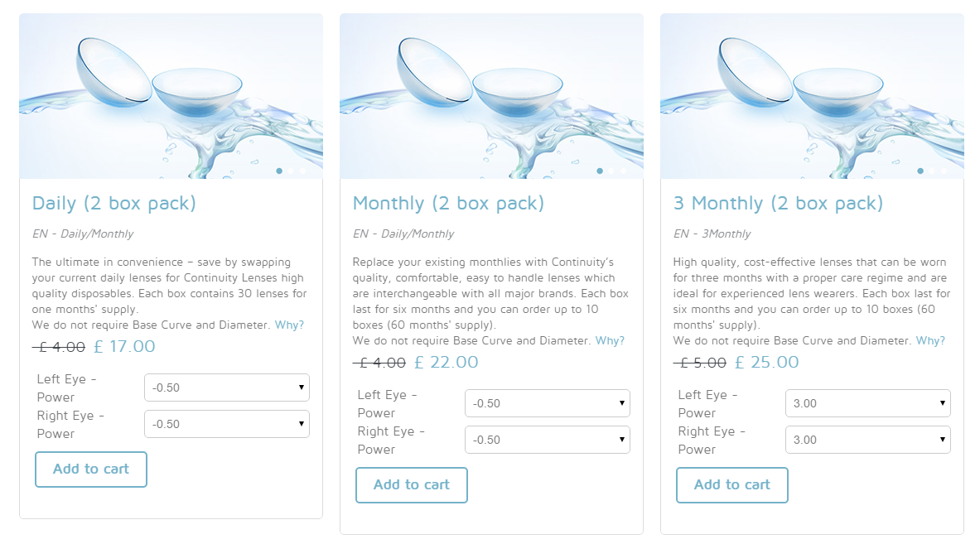Screen dimensions: 980x544
Task: Open the 3 Monthly (2 box pack) title
Action: [779, 203]
